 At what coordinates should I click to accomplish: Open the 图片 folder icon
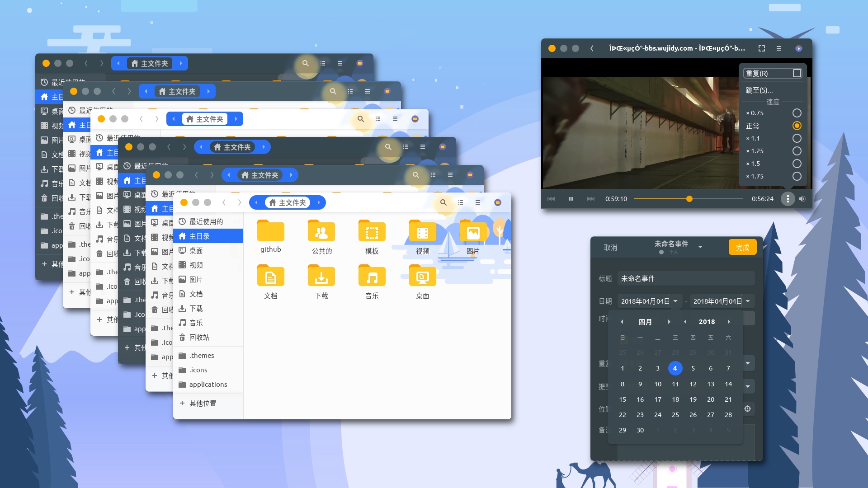[473, 231]
